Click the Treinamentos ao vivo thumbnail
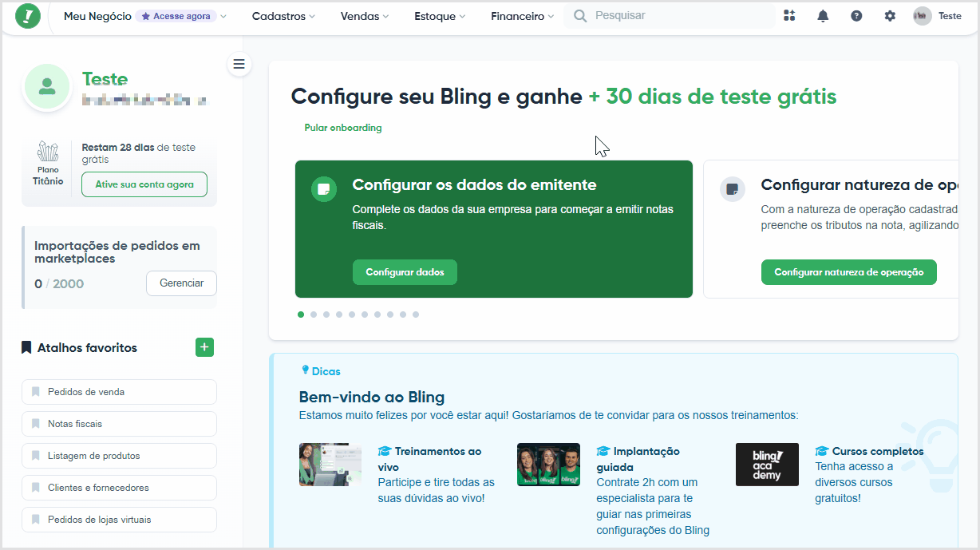 coord(330,465)
